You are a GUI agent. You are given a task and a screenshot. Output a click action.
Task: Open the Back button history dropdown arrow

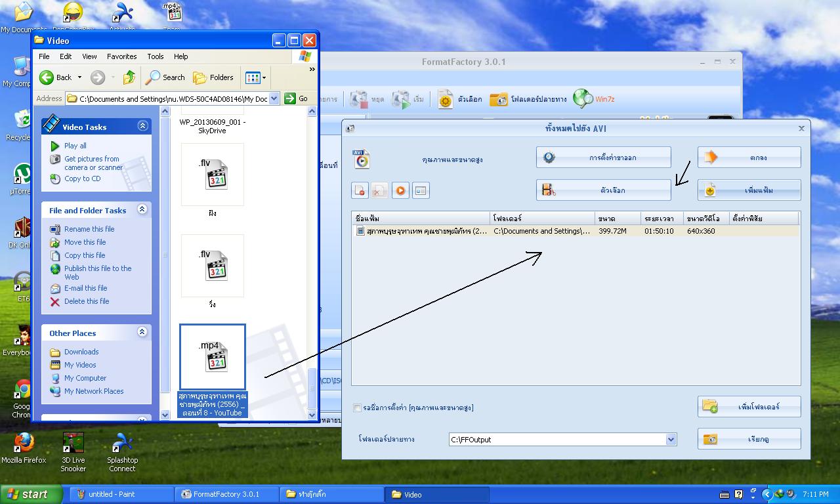pos(80,77)
